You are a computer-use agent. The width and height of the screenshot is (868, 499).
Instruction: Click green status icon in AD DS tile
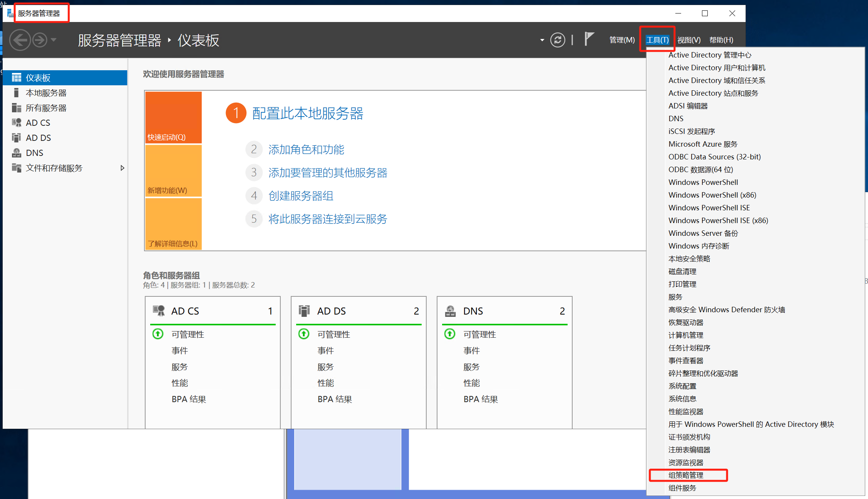(x=304, y=334)
